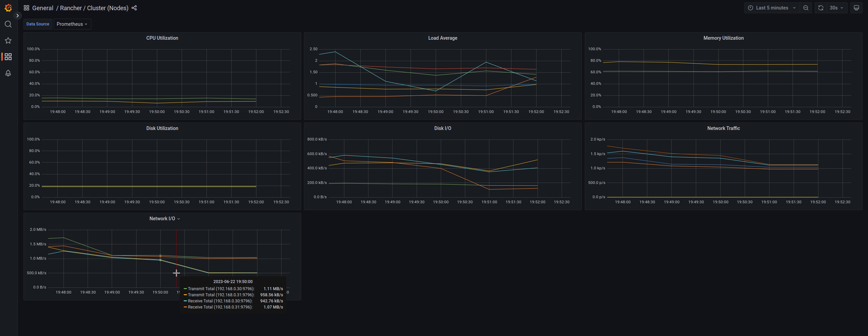Image resolution: width=868 pixels, height=336 pixels.
Task: Zoom out the time range with the magnifier icon
Action: click(x=806, y=7)
